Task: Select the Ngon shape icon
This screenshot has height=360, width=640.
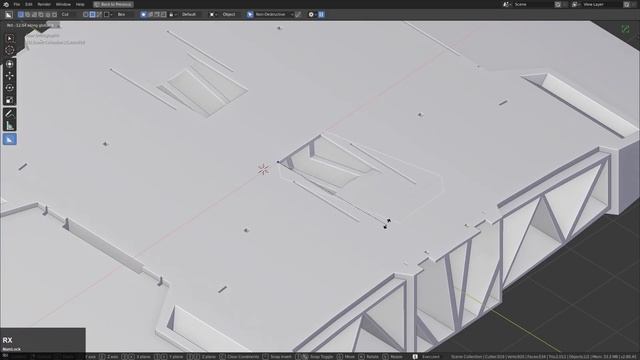Action: pos(99,15)
